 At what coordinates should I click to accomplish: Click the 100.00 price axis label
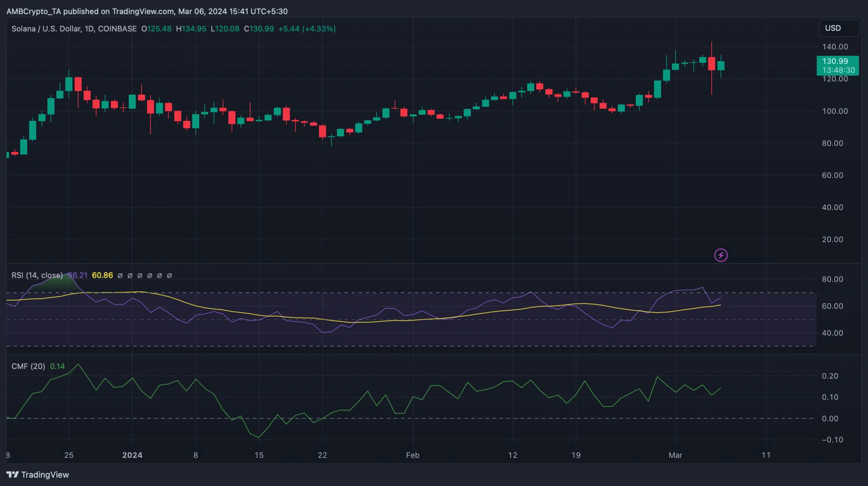click(x=835, y=111)
